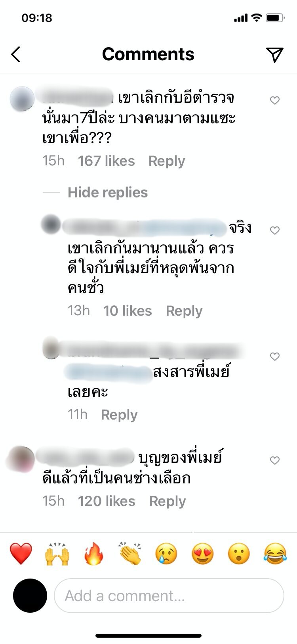Insert red heart emoji reaction

(21, 554)
